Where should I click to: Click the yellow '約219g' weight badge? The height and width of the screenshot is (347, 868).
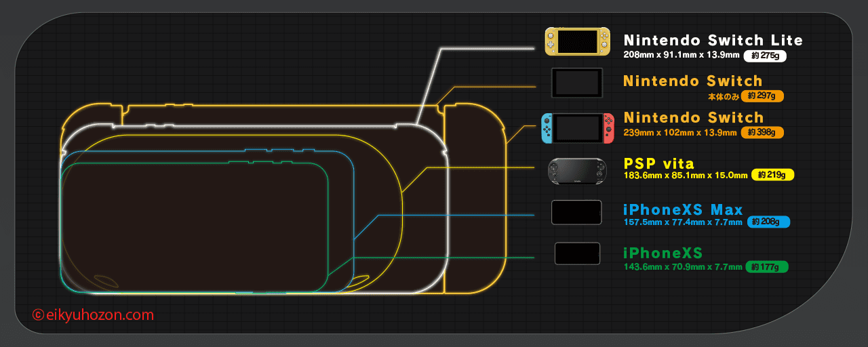772,175
